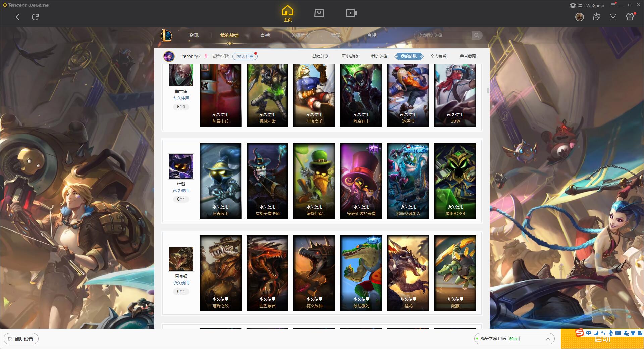Open the 防暴士兵 skin card
The width and height of the screenshot is (644, 349).
(220, 96)
